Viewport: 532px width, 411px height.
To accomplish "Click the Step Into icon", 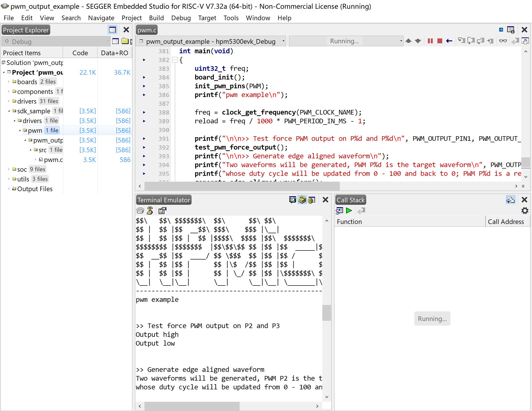I will 462,41.
